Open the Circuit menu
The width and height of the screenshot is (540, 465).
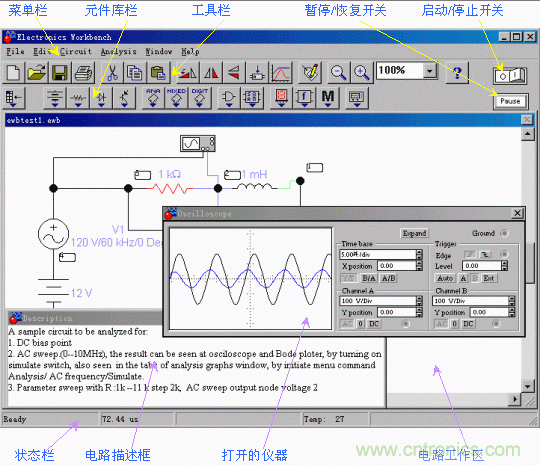(x=76, y=51)
